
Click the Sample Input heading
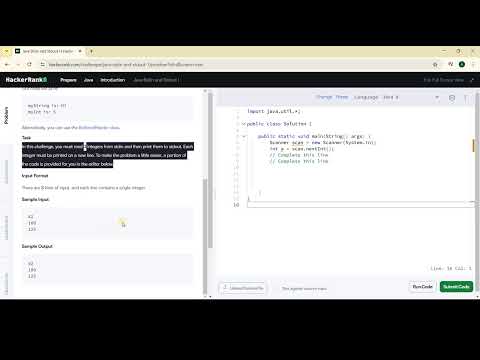[35, 199]
